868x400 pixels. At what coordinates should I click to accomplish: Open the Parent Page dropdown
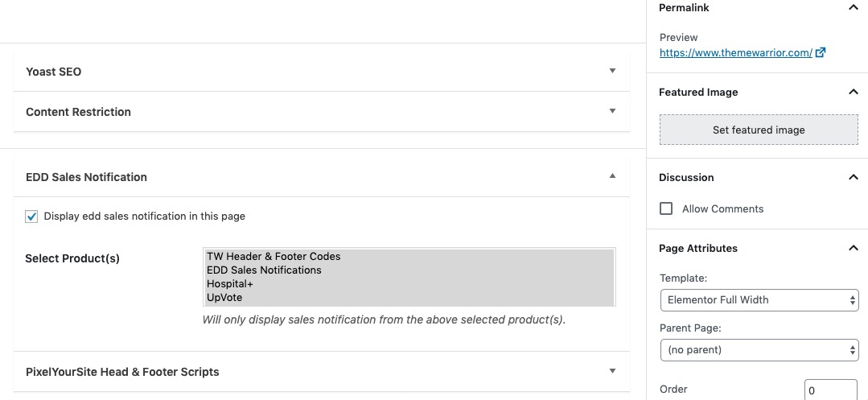pos(759,350)
